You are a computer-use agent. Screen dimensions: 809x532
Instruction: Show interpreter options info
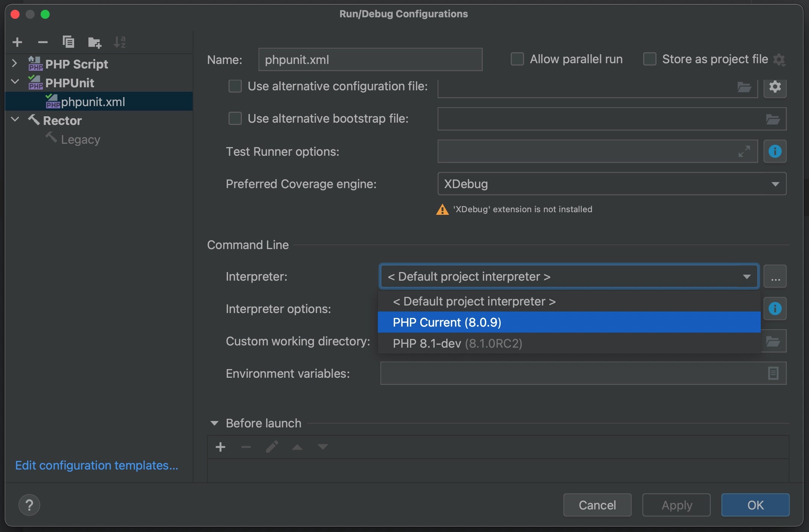coord(775,309)
